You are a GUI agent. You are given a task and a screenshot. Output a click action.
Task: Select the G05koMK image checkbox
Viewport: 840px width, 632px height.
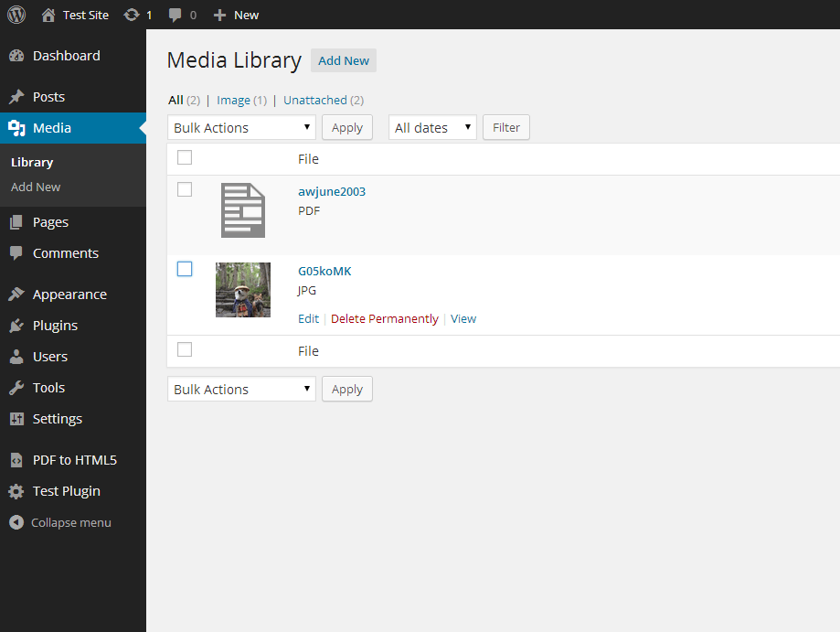[x=185, y=269]
